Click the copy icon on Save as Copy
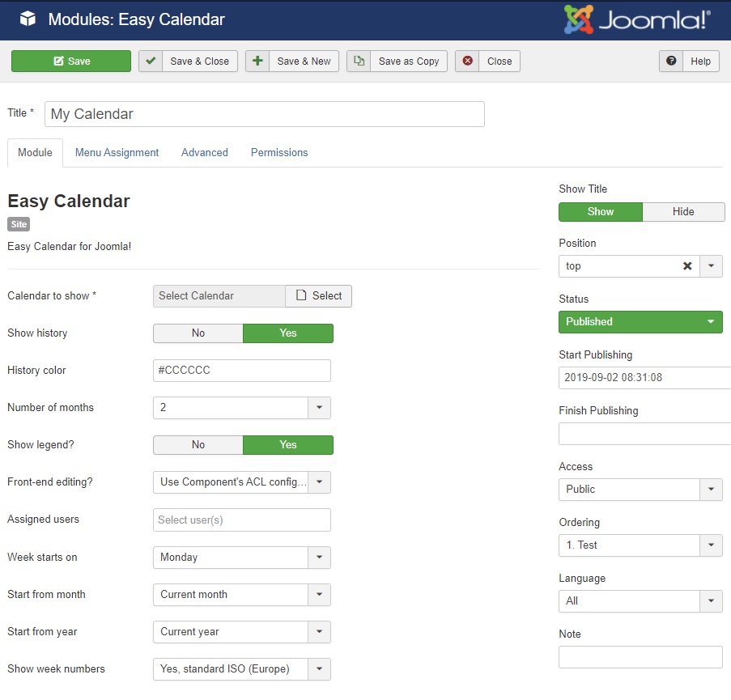Image resolution: width=731 pixels, height=700 pixels. pos(359,61)
